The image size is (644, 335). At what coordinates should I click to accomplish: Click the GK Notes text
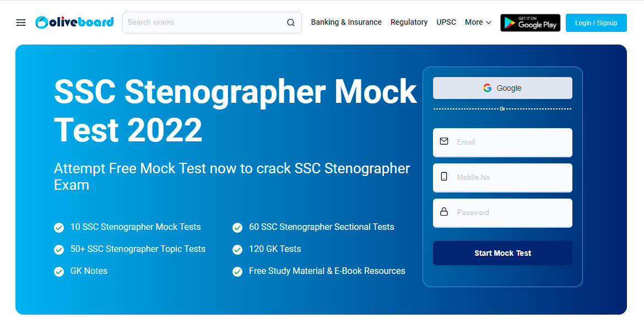(x=89, y=271)
